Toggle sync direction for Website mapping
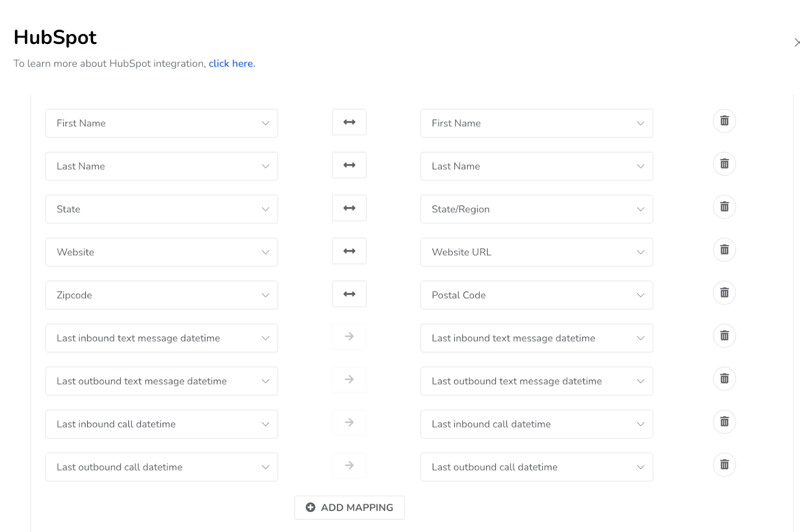The width and height of the screenshot is (800, 532). pos(349,251)
